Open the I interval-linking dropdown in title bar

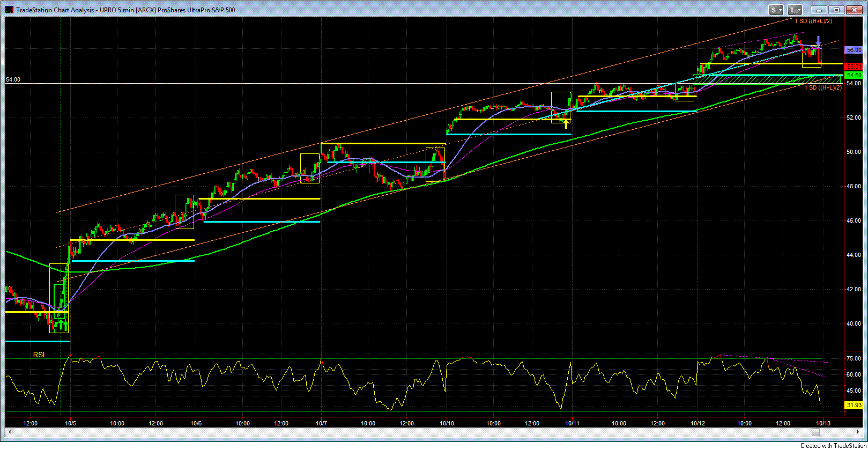click(x=796, y=10)
